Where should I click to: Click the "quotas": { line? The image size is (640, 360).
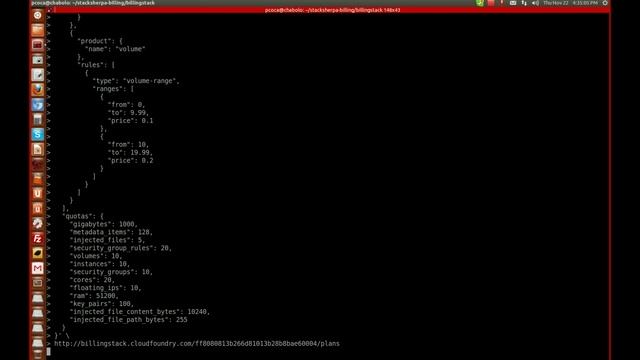(82, 216)
